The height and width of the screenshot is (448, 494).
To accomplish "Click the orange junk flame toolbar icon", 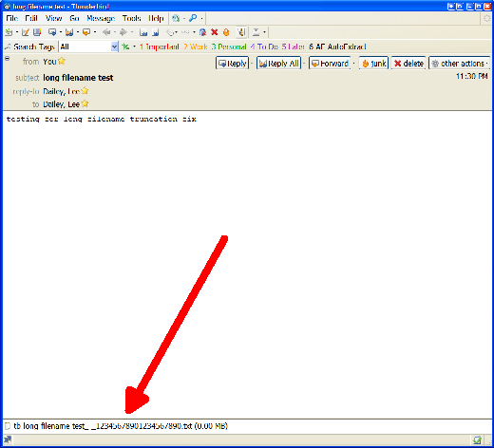I will click(x=226, y=32).
